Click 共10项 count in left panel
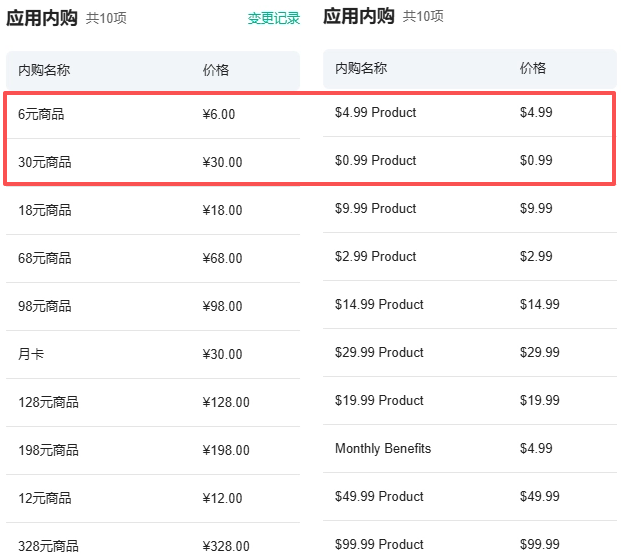 106,18
